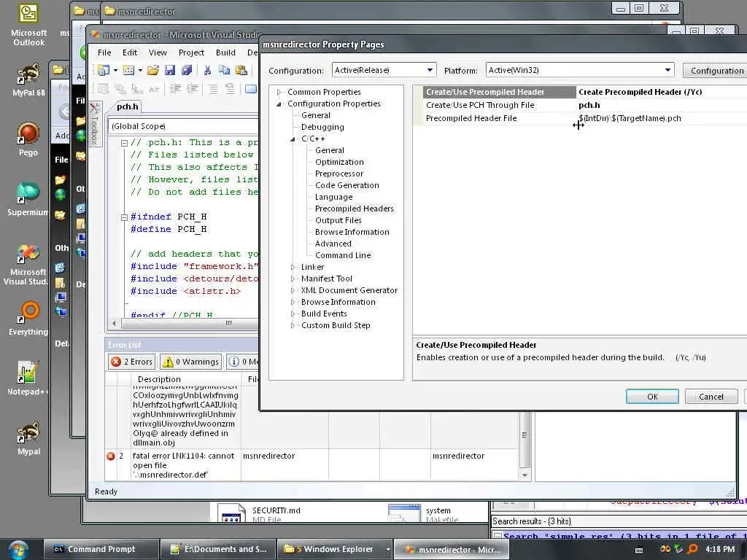Click the MyPal 68 desktop icon

click(28, 80)
